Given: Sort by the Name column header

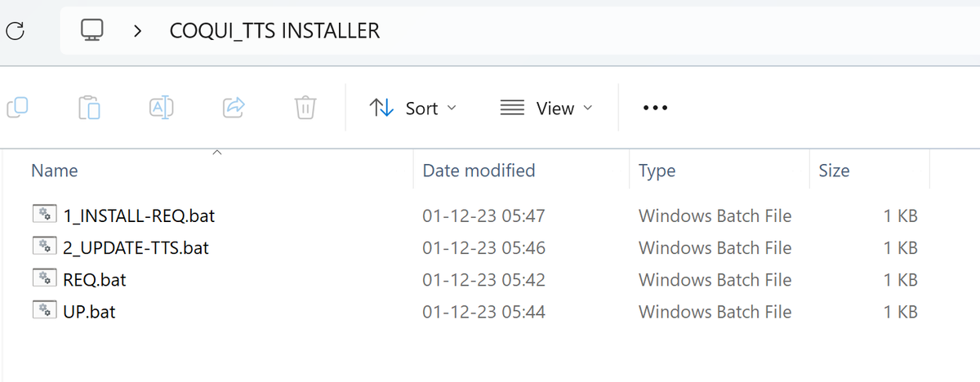Looking at the screenshot, I should 55,171.
